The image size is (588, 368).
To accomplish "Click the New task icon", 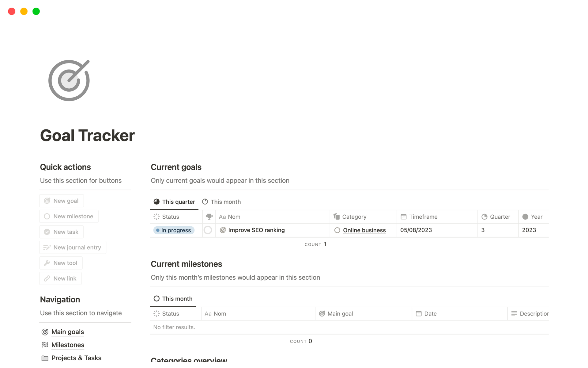I will click(x=47, y=232).
